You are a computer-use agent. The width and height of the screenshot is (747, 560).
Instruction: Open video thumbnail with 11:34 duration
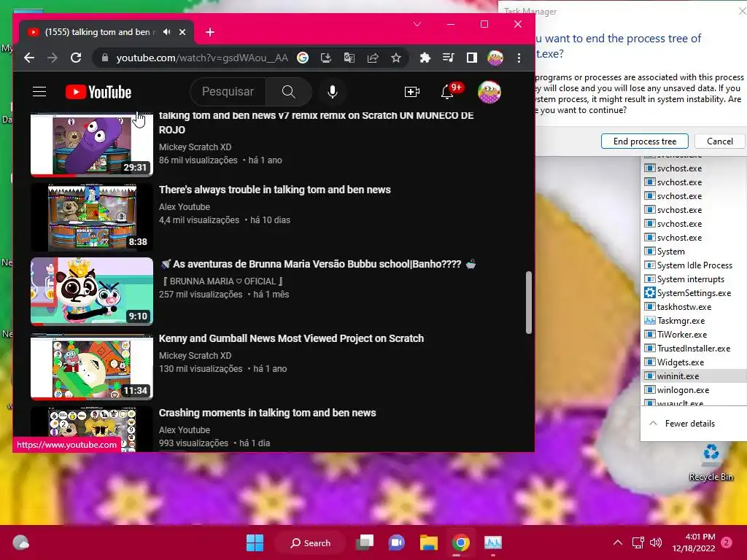(91, 366)
